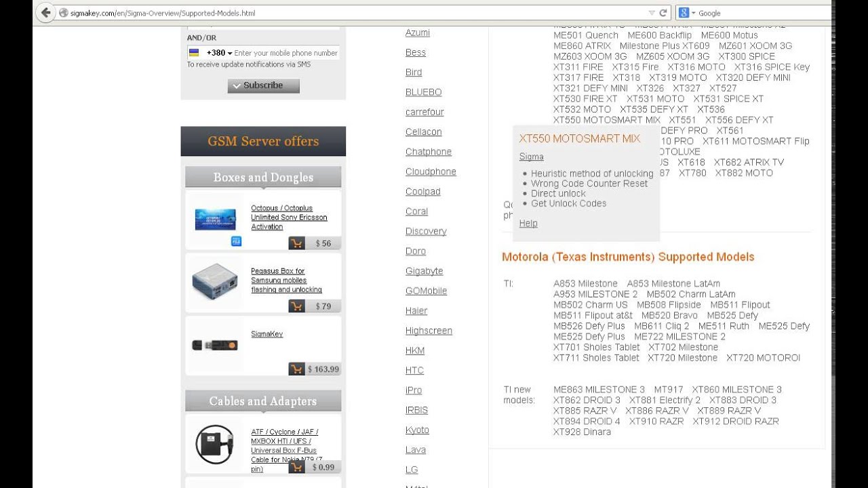Viewport: 868px width, 488px height.
Task: Open the IRBIS brand link
Action: (x=416, y=410)
